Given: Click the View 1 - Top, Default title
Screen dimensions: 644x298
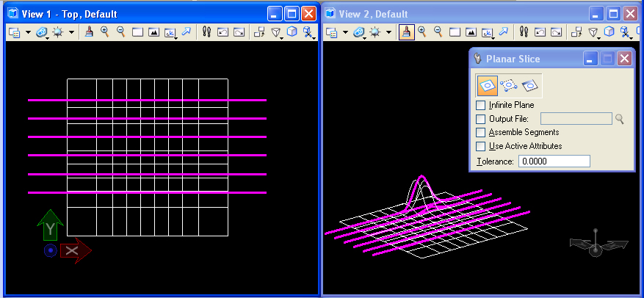Looking at the screenshot, I should point(70,14).
